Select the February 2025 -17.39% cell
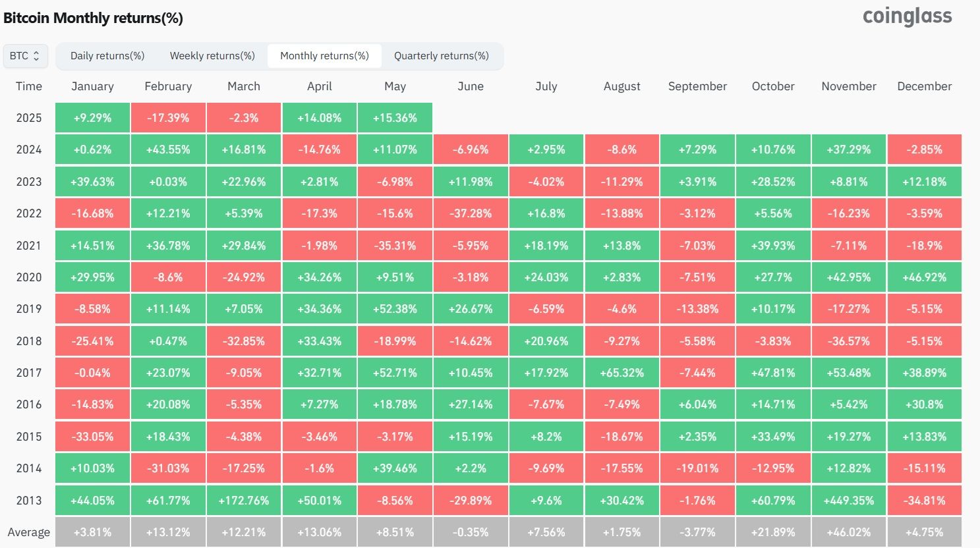 pos(168,118)
